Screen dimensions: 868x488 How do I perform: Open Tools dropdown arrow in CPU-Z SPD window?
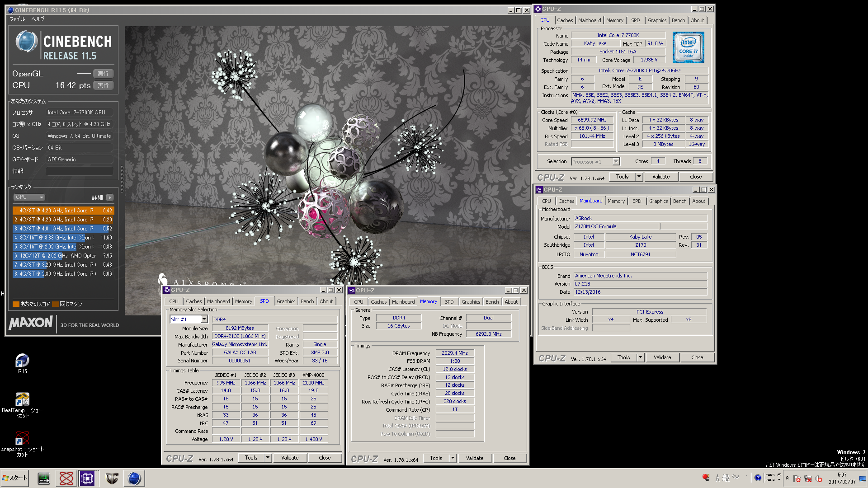[268, 458]
